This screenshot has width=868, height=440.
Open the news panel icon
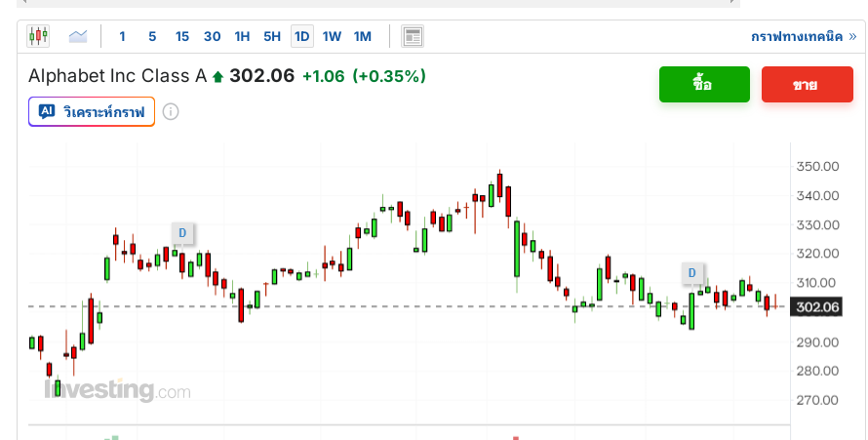coord(413,36)
